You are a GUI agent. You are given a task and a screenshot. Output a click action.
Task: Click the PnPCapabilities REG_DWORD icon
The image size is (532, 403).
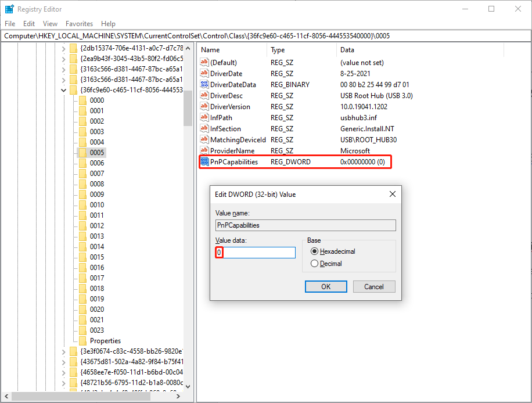(x=204, y=161)
